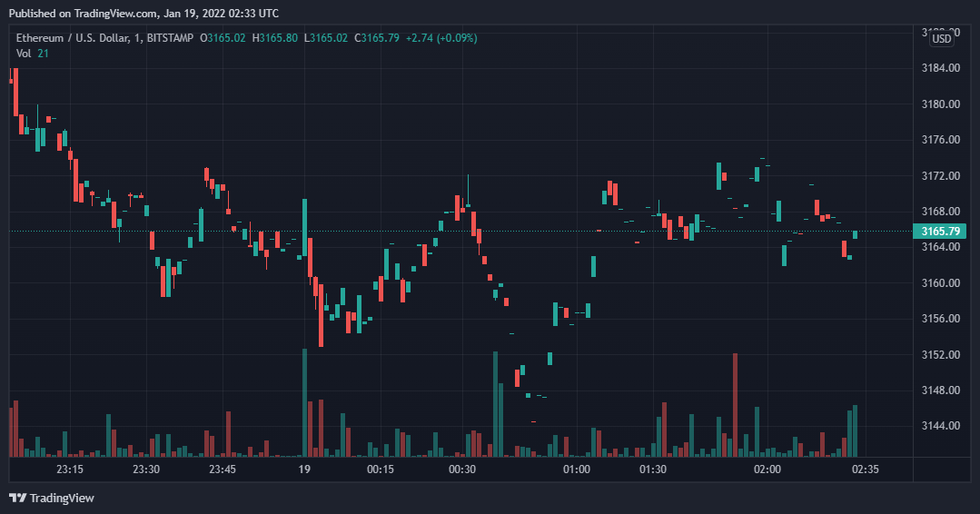Click the current price label 3165.79

940,232
